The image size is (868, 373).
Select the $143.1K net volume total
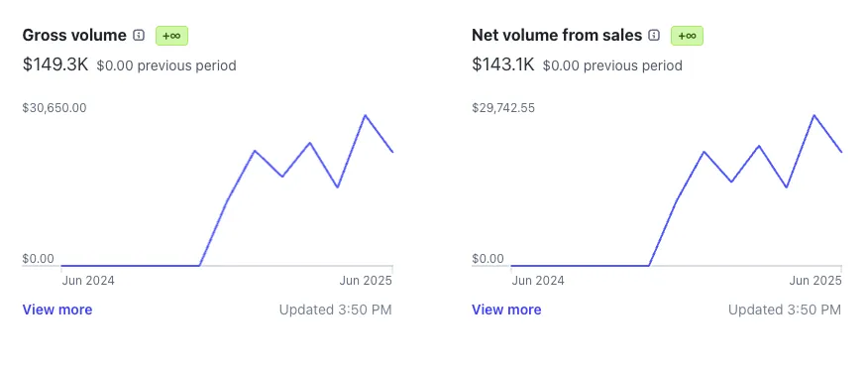(x=503, y=64)
